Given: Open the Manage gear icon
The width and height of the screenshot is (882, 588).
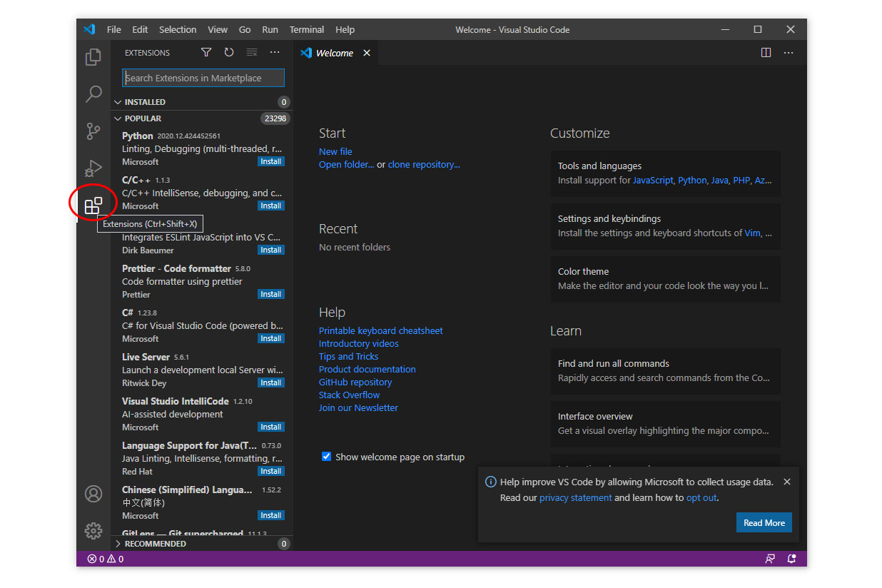Looking at the screenshot, I should coord(93,531).
